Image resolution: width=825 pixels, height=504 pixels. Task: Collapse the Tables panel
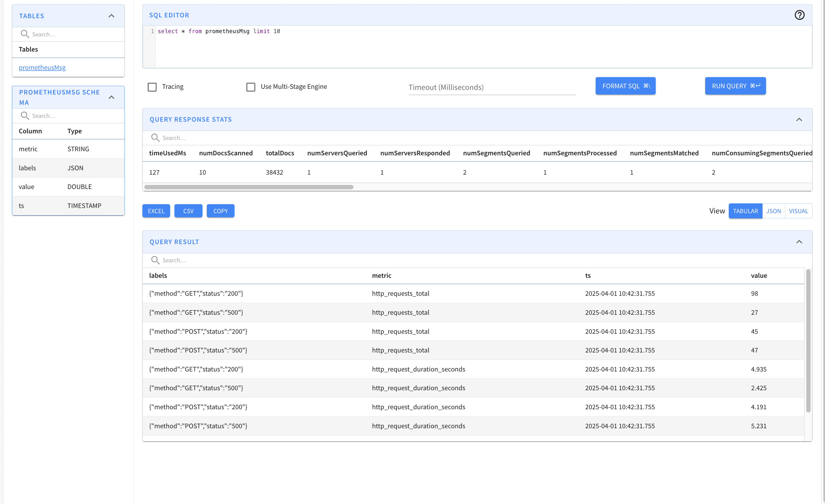tap(111, 16)
